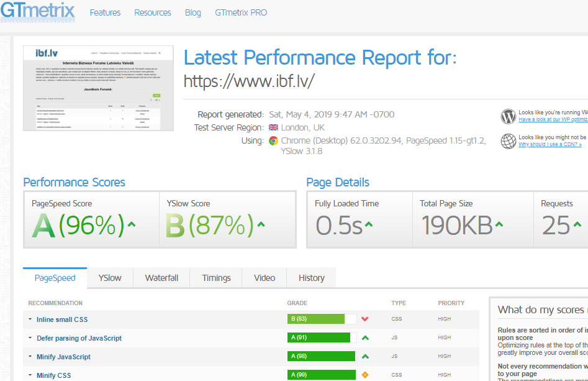Click the ibf.lv site screenshot thumbnail

pos(99,88)
